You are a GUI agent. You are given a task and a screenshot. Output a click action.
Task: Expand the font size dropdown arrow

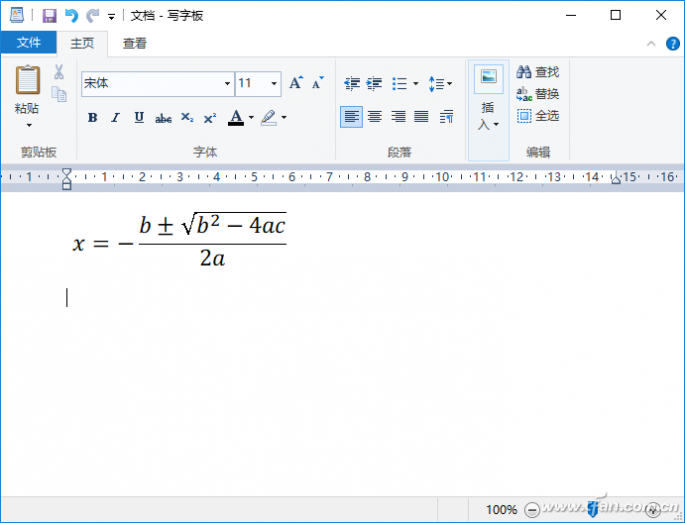(x=274, y=83)
